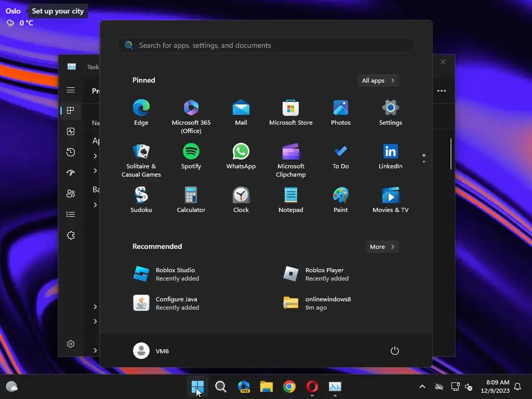This screenshot has width=532, height=399.
Task: Click Set up your city weather widget
Action: coord(58,11)
